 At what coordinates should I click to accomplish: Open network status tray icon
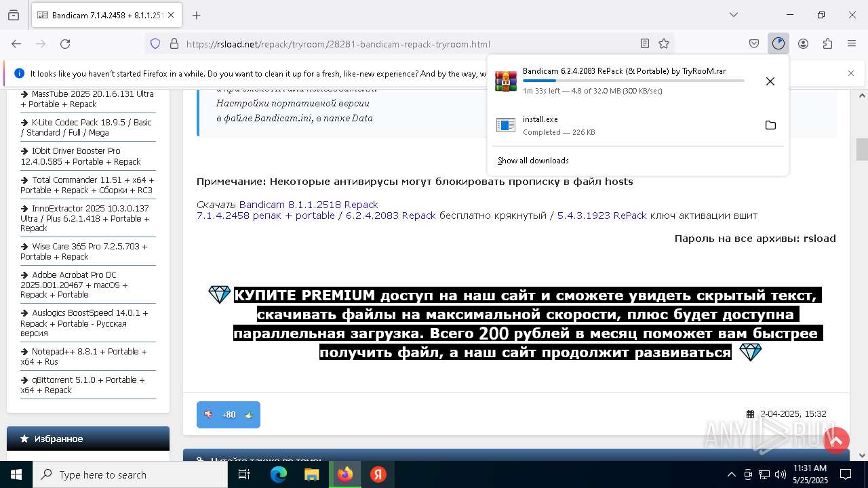pos(764,474)
